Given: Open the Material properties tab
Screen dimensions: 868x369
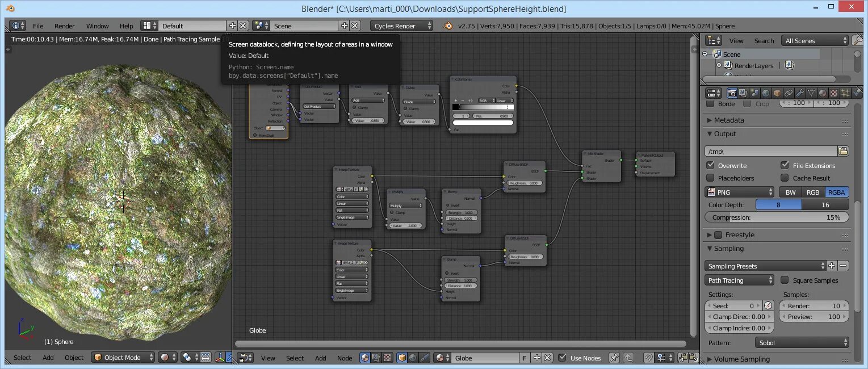Looking at the screenshot, I should pyautogui.click(x=823, y=93).
